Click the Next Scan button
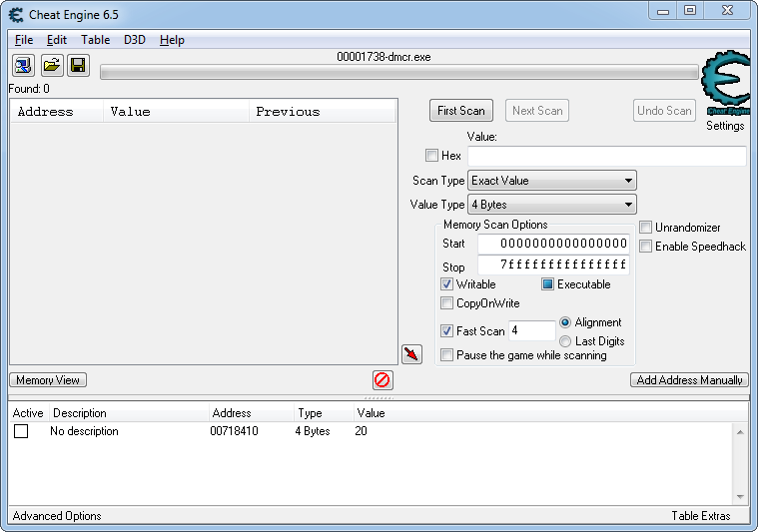The width and height of the screenshot is (758, 532). click(x=537, y=111)
